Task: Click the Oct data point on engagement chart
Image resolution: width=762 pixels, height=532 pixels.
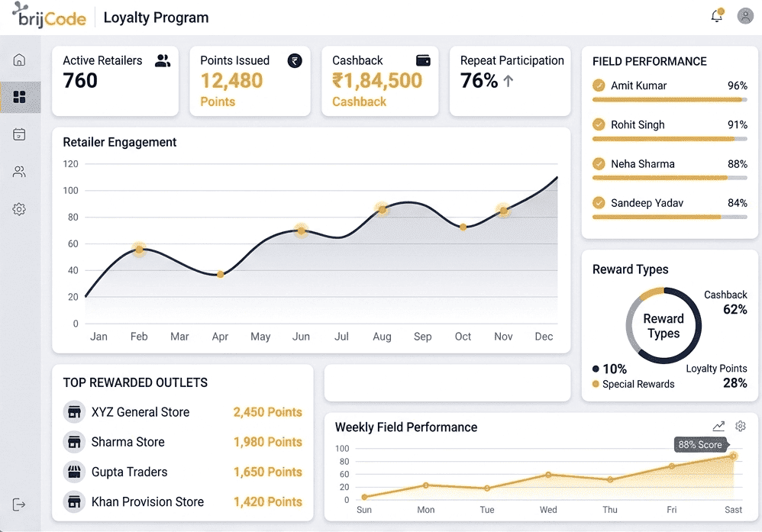Action: point(463,227)
